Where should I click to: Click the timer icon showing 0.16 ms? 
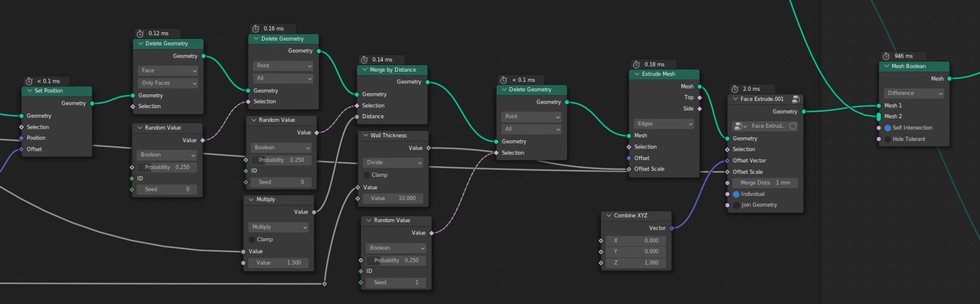tap(255, 28)
